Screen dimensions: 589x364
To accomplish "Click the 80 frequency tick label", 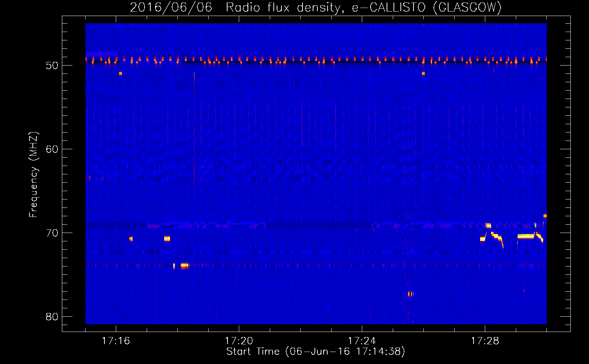I will coord(52,317).
